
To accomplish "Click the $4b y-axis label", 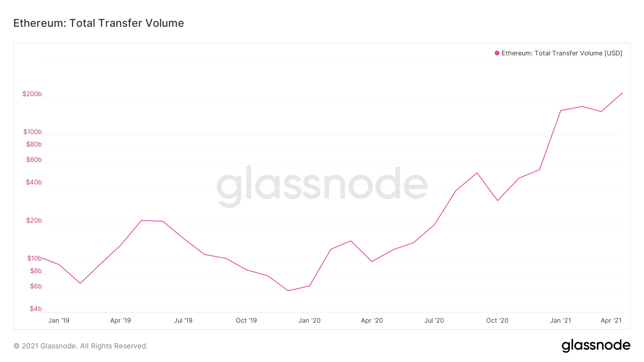I will click(36, 309).
